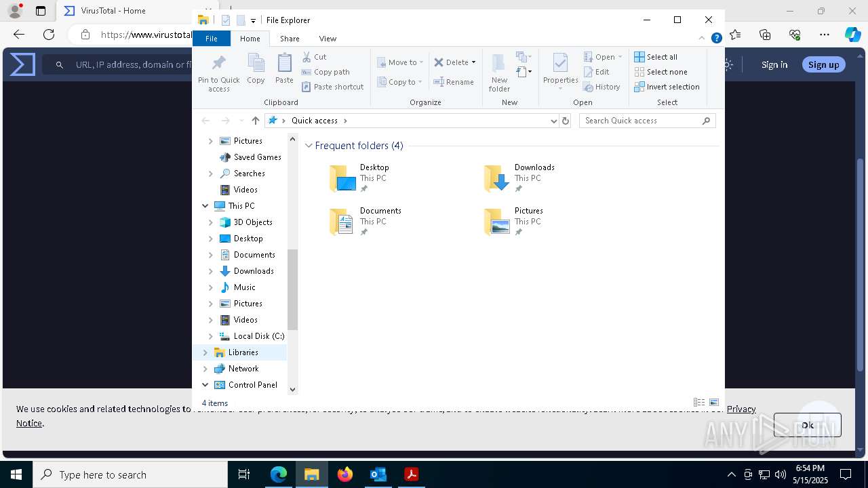Click Task View taskbar button
The width and height of the screenshot is (868, 488).
(244, 474)
